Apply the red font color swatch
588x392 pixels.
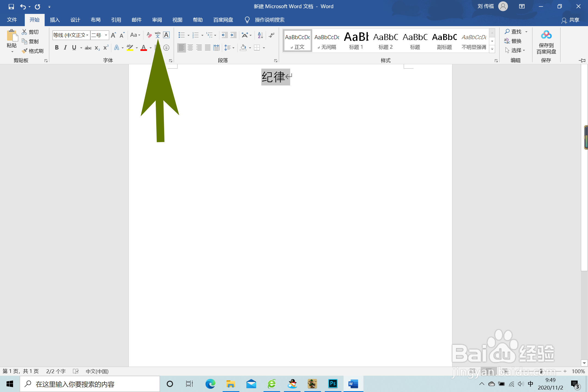(x=144, y=48)
